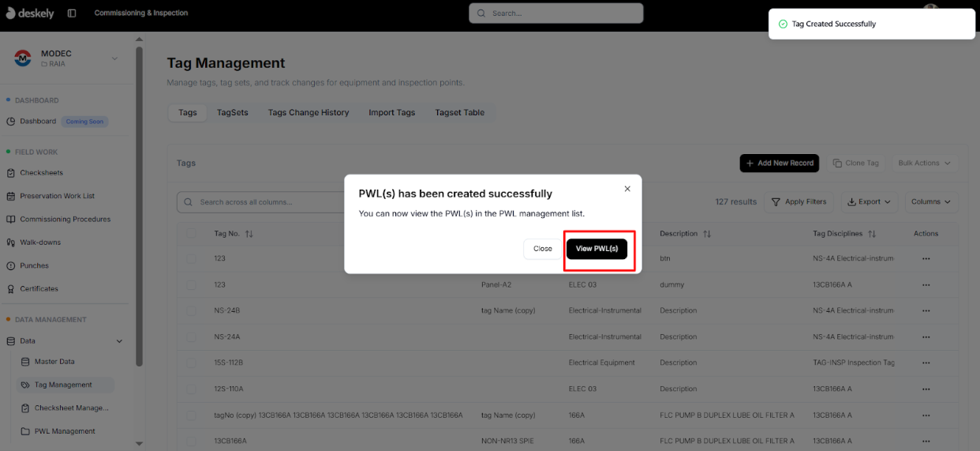This screenshot has height=451, width=980.
Task: Sort by Tag Disciplines column arrows
Action: click(x=873, y=234)
